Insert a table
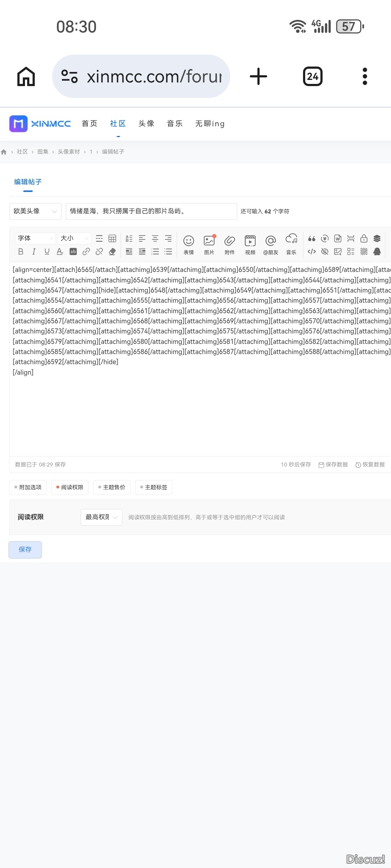The width and height of the screenshot is (391, 868). tap(112, 238)
